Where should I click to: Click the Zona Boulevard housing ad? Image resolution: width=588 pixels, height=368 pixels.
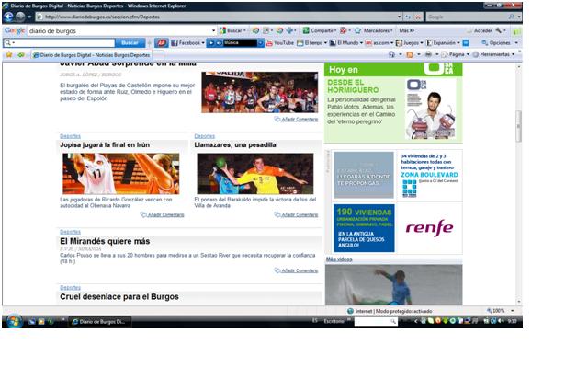(429, 175)
